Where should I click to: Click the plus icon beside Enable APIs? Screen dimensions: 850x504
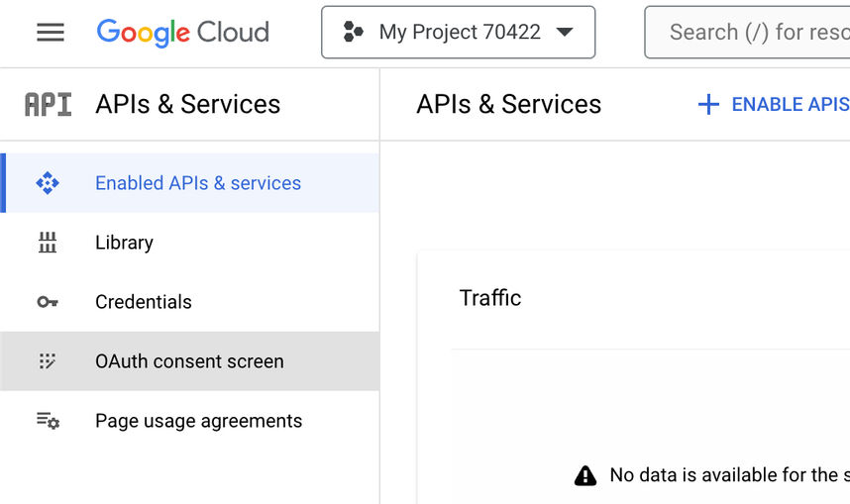(708, 104)
